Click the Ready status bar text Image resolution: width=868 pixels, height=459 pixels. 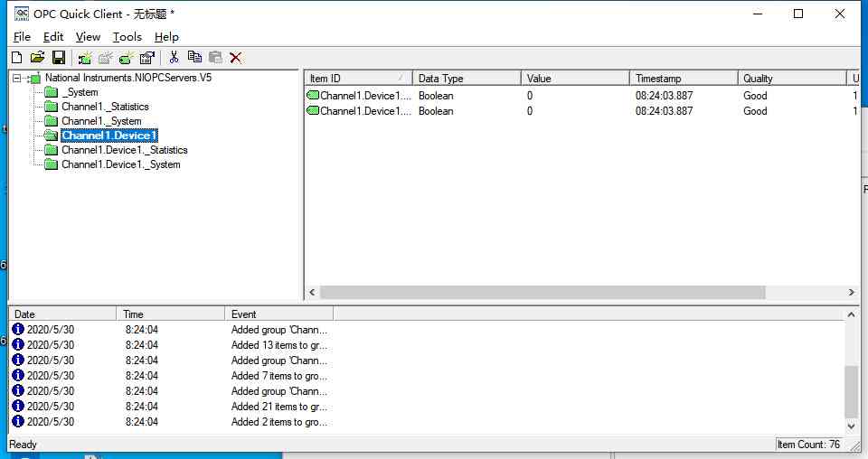(x=23, y=444)
